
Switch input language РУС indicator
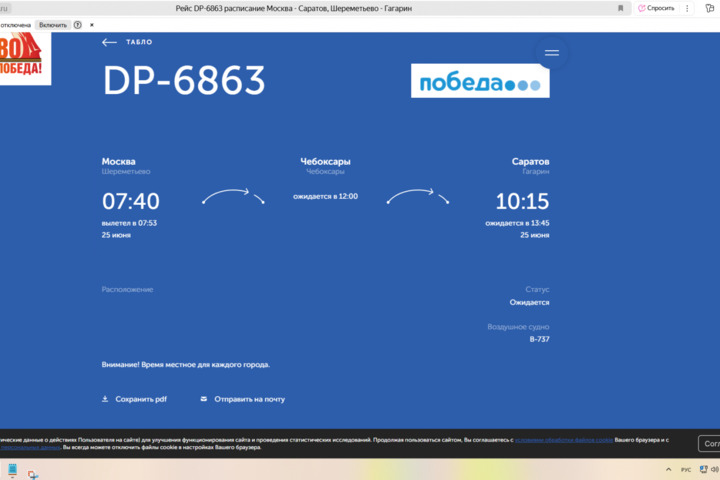click(x=686, y=469)
